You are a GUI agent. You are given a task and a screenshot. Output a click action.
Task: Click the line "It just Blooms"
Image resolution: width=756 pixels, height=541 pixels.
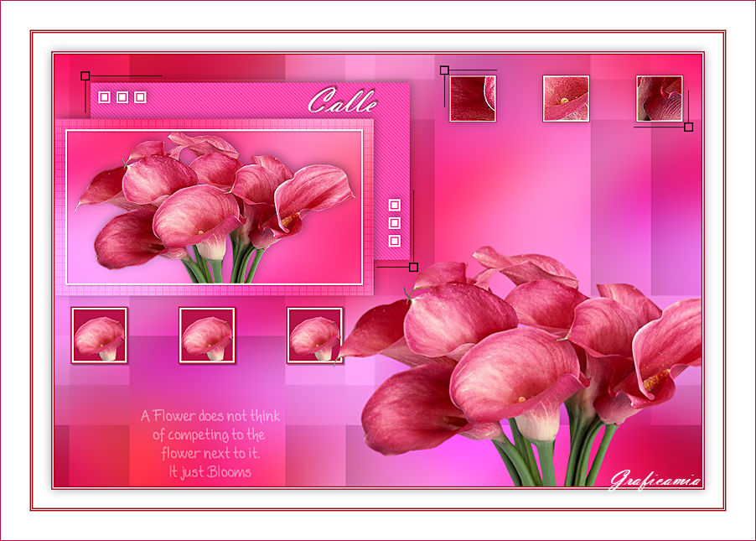[210, 471]
